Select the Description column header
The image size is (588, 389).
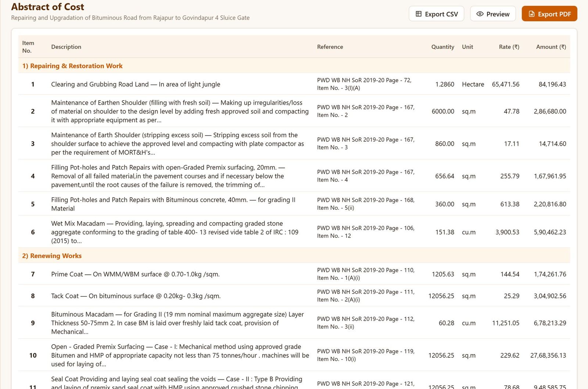pyautogui.click(x=66, y=47)
